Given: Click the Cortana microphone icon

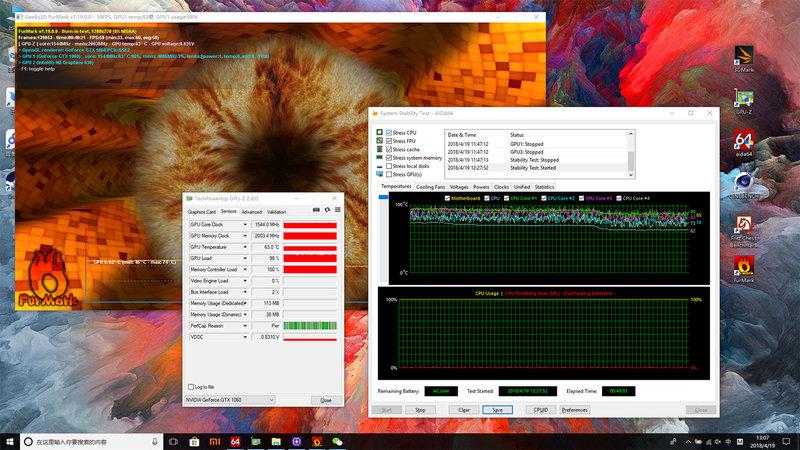Looking at the screenshot, I should [x=155, y=441].
